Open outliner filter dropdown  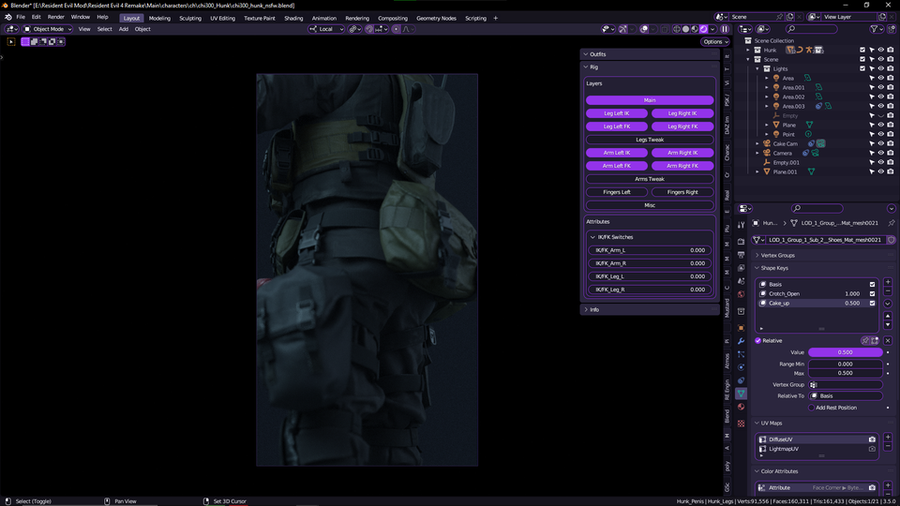(876, 29)
